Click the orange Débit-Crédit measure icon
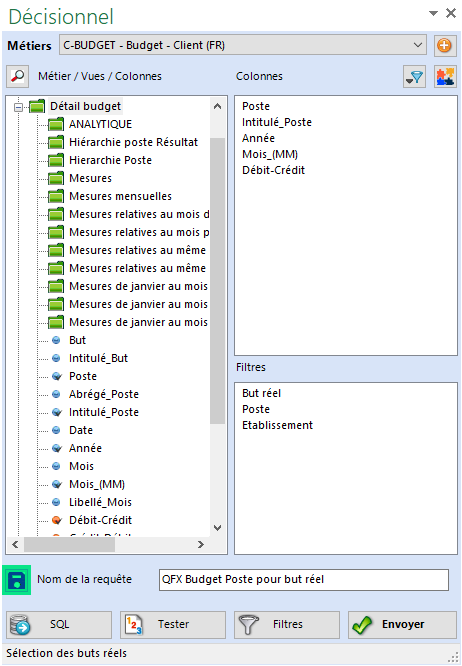Viewport: 462px width, 666px height. 56,520
